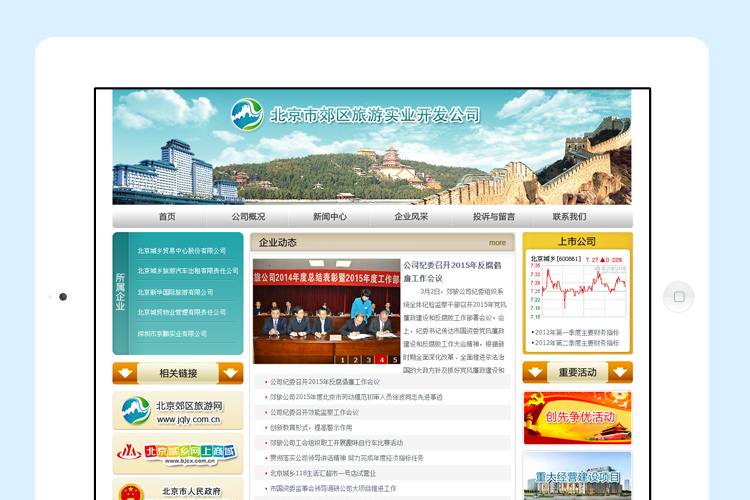Go to the 首页 home tab
Image resolution: width=750 pixels, height=500 pixels.
pyautogui.click(x=166, y=217)
